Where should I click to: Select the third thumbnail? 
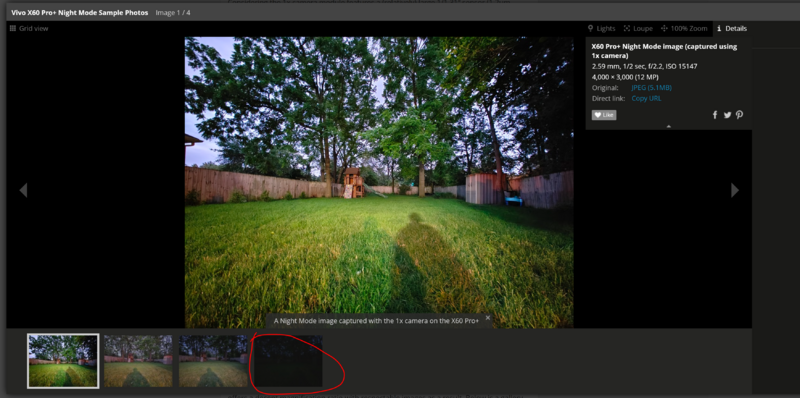pyautogui.click(x=213, y=361)
